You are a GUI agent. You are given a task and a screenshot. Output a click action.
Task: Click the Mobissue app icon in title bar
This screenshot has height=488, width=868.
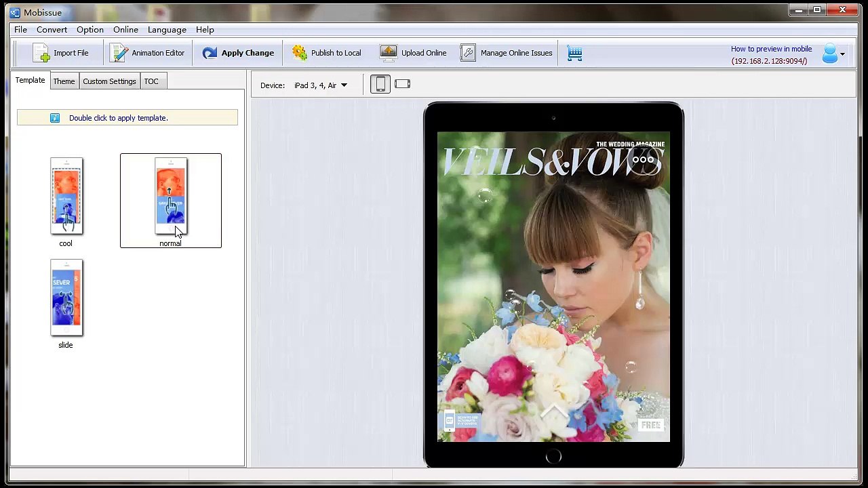point(15,12)
